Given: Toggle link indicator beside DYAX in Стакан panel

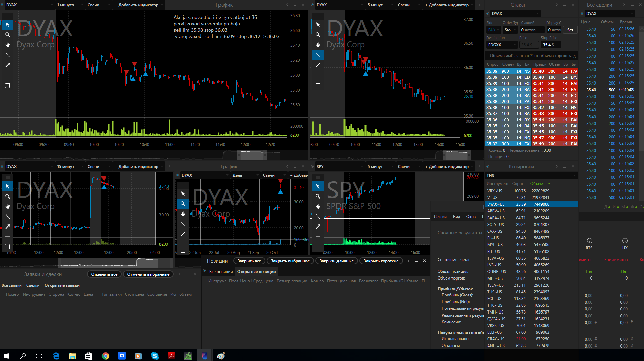Looking at the screenshot, I should pos(488,14).
